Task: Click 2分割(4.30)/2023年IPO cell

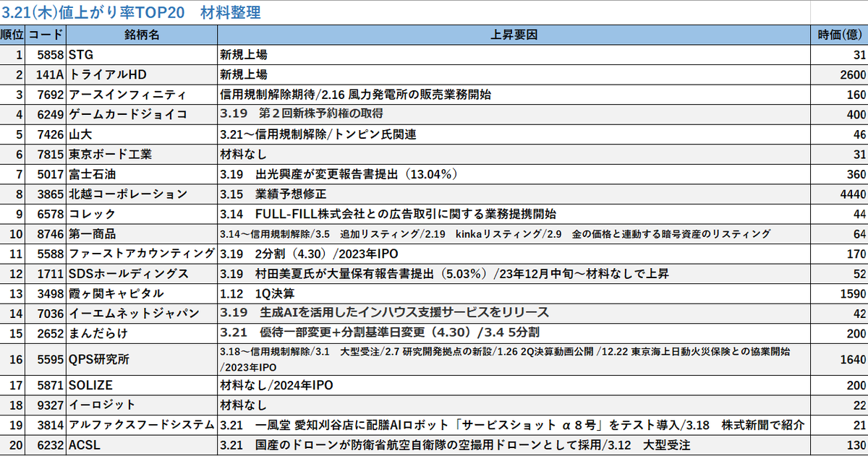Action: (x=513, y=254)
